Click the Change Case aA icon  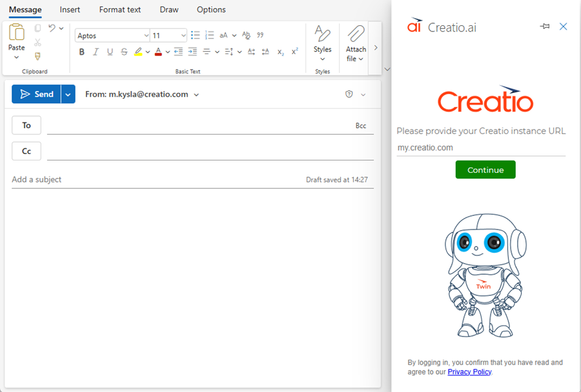coord(223,35)
